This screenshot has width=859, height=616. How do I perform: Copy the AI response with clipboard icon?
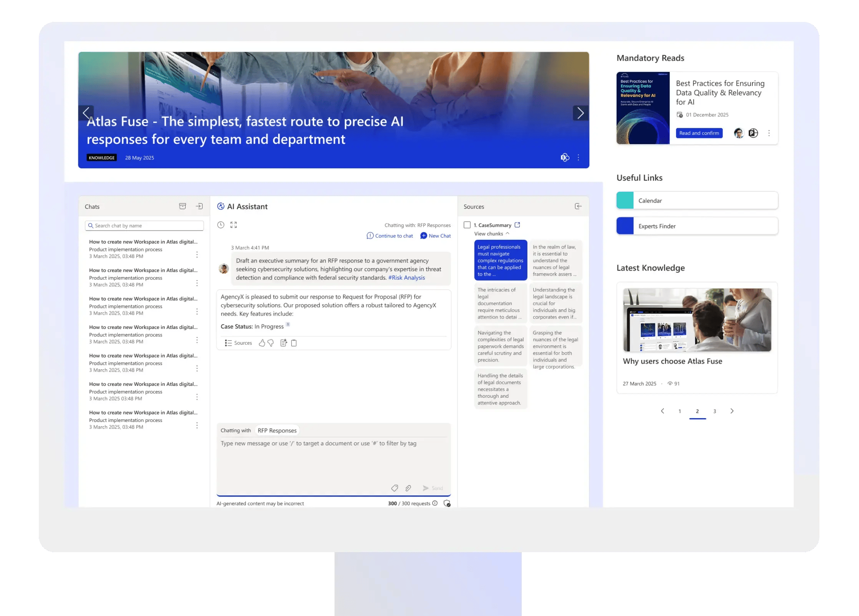point(294,343)
